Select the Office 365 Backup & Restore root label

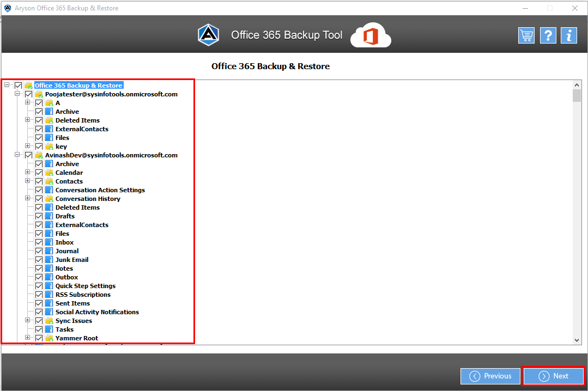click(x=78, y=85)
